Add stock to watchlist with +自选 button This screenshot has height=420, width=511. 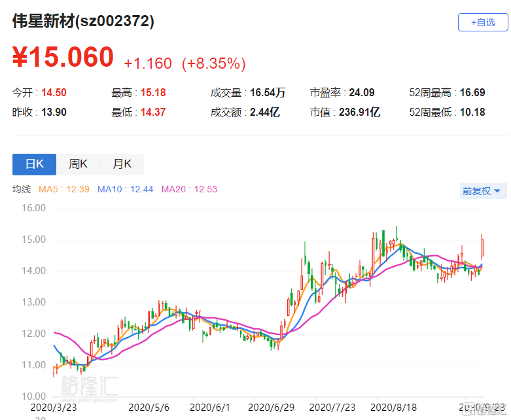483,22
